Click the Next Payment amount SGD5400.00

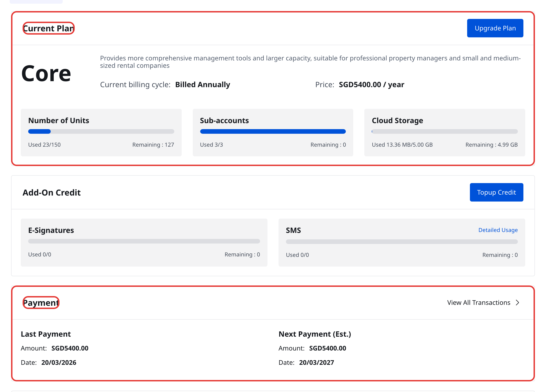pyautogui.click(x=327, y=348)
